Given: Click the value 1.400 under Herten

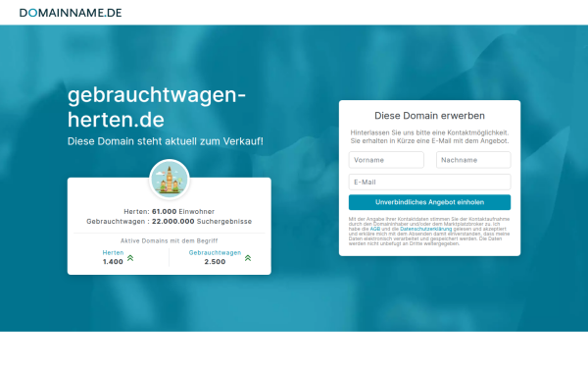Looking at the screenshot, I should (x=113, y=262).
